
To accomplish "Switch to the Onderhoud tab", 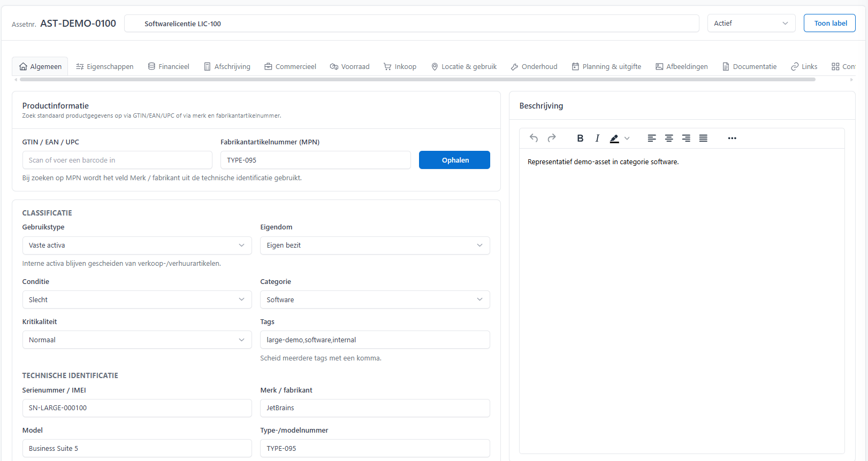I will (534, 66).
